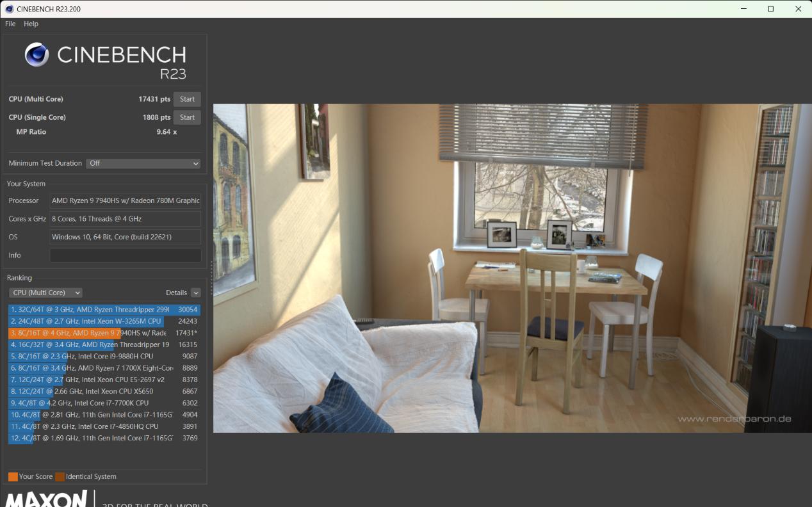812x507 pixels.
Task: Start the CPU Multi Core test
Action: [187, 99]
